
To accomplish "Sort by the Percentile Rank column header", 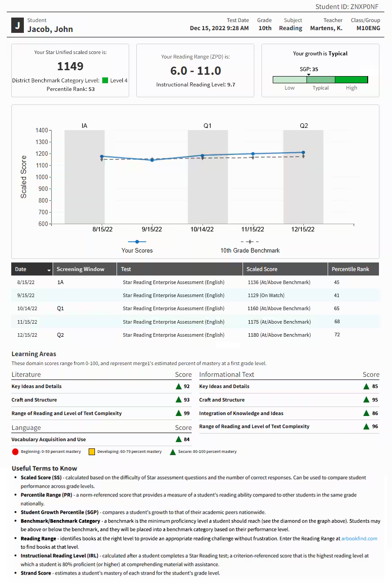I will (350, 269).
